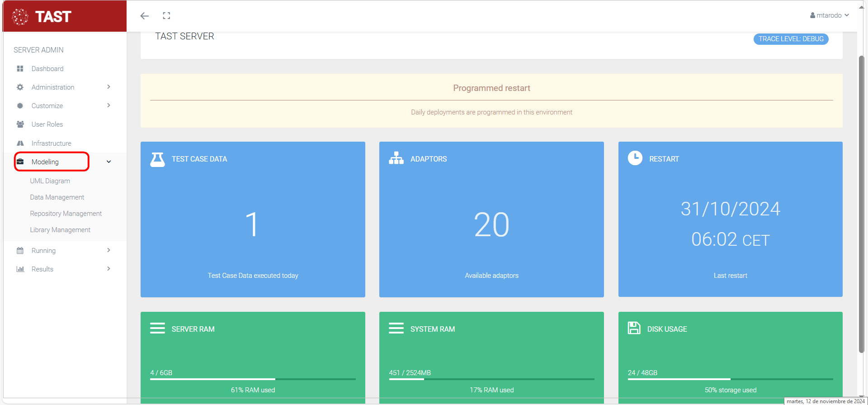Open UML Diagram under Modeling
This screenshot has width=868, height=405.
coord(50,181)
